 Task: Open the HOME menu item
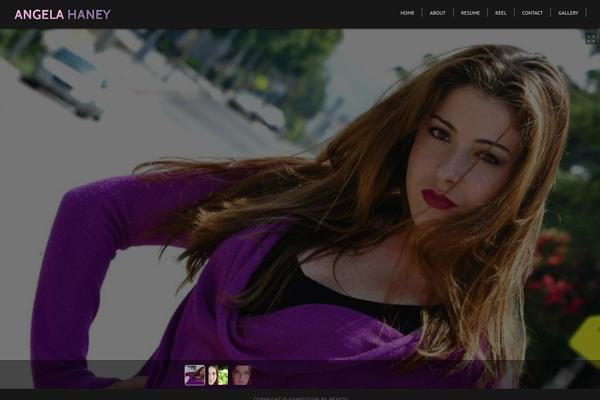pos(407,13)
